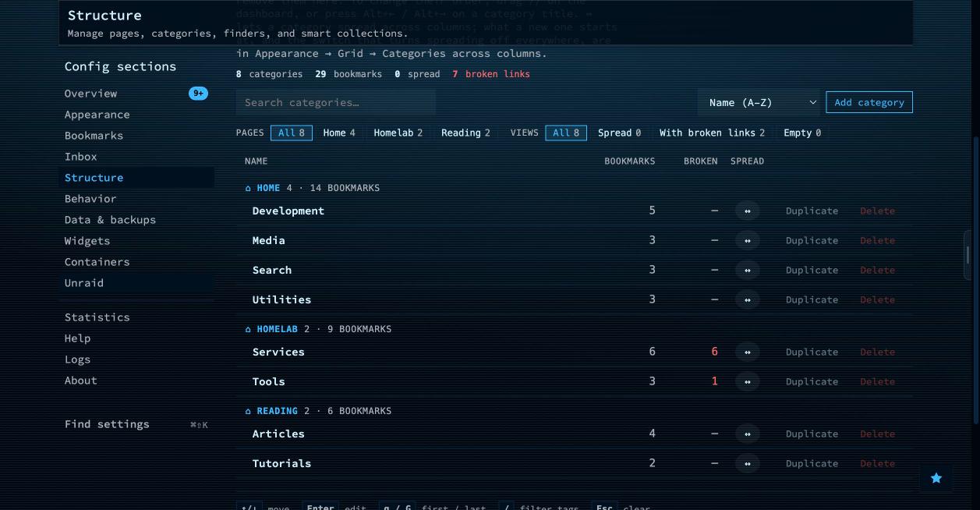Open the Behavior section
980x510 pixels.
tap(136, 199)
